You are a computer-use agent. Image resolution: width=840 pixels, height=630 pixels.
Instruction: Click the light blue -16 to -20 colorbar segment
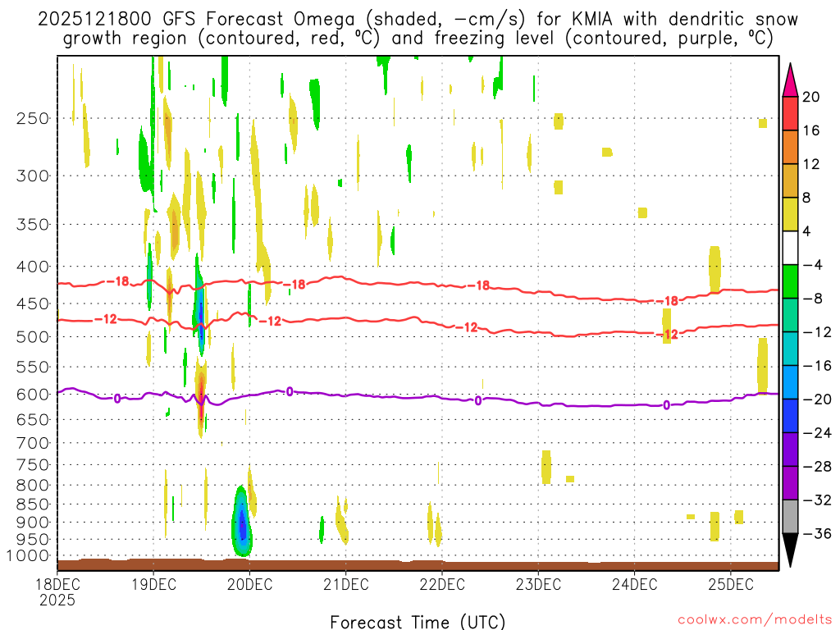790,382
